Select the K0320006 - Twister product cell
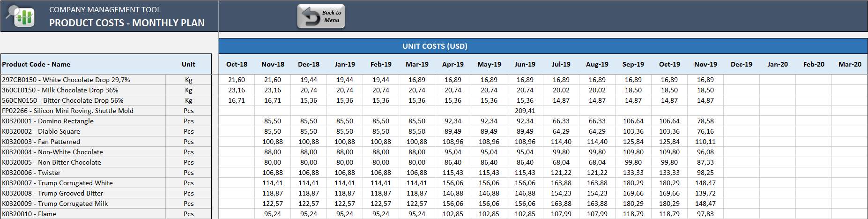 coord(83,173)
